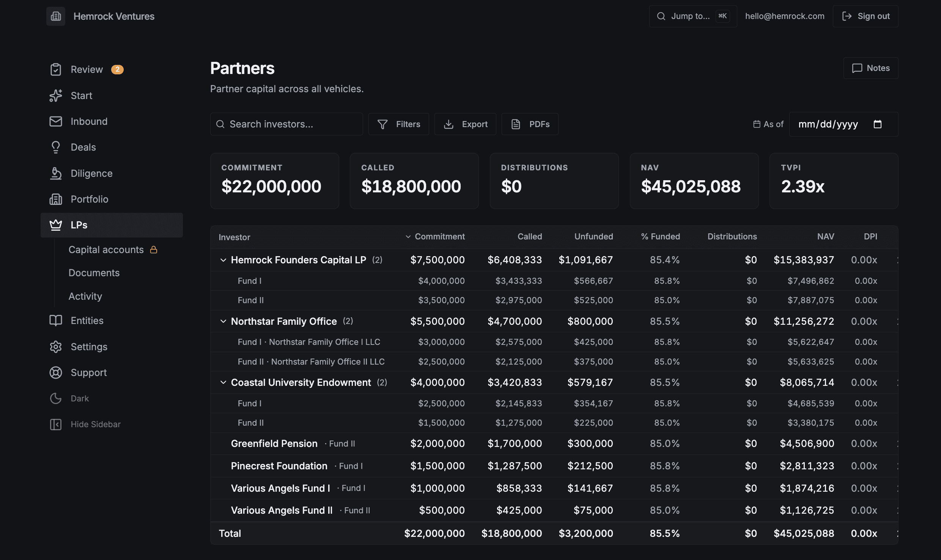Click Fund II · Northstar Family Office II LLC

point(311,362)
